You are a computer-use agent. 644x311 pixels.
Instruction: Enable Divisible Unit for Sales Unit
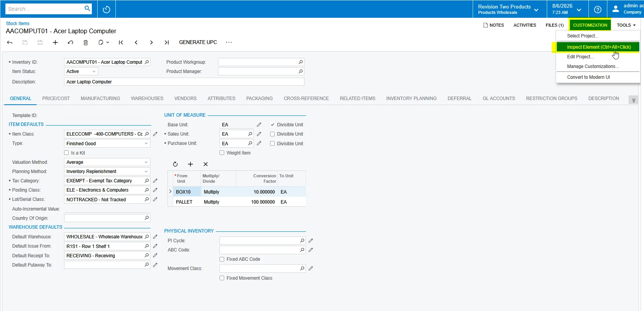click(x=272, y=134)
